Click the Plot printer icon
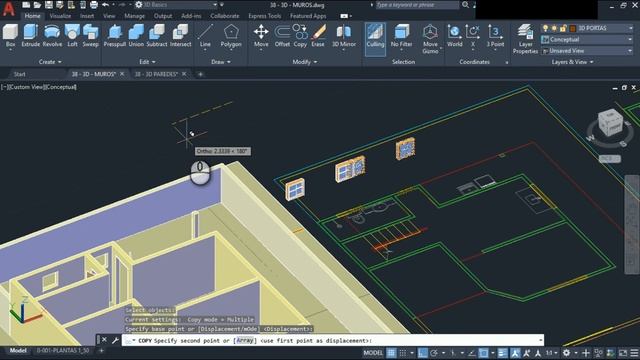This screenshot has width=640, height=360. point(93,5)
